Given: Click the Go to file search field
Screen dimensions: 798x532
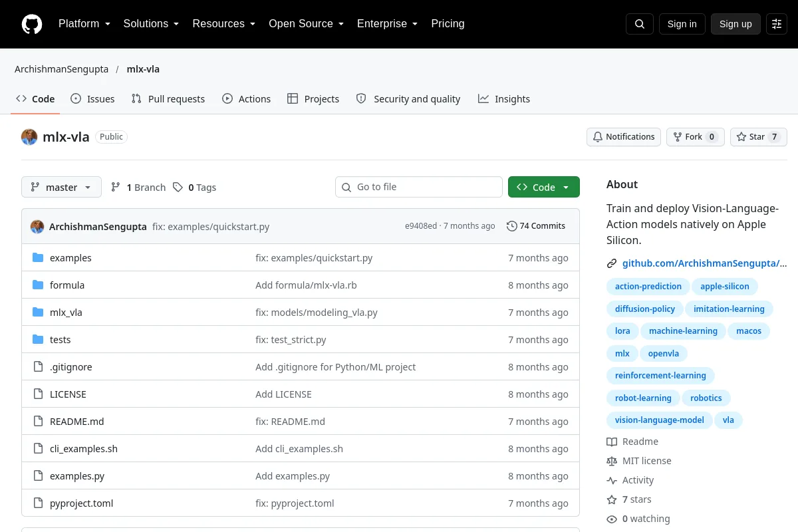Looking at the screenshot, I should (419, 188).
